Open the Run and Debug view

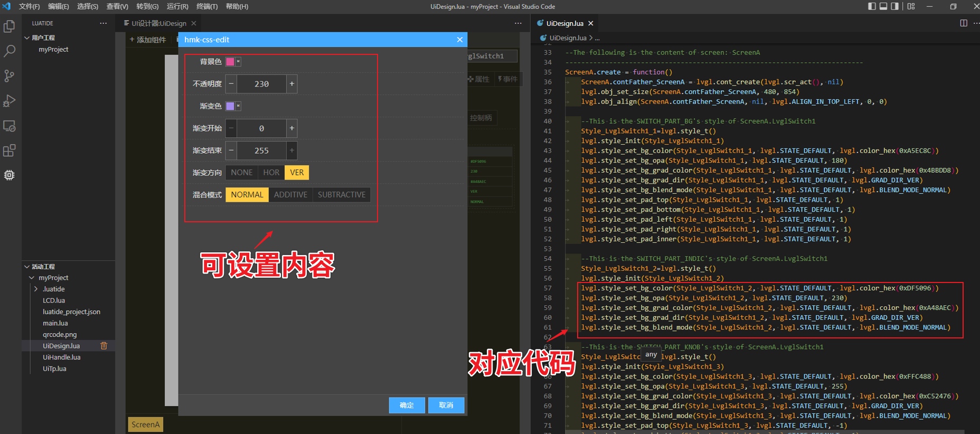pyautogui.click(x=10, y=101)
